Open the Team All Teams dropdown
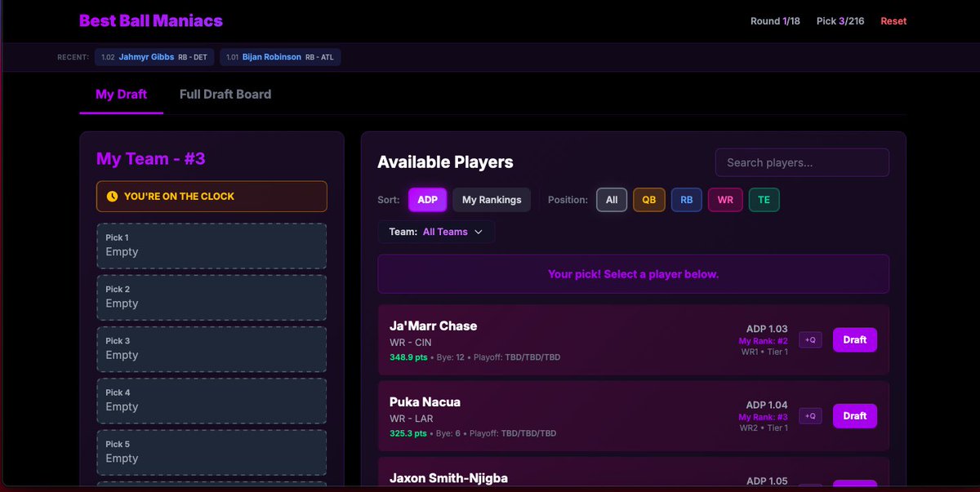 pyautogui.click(x=436, y=232)
